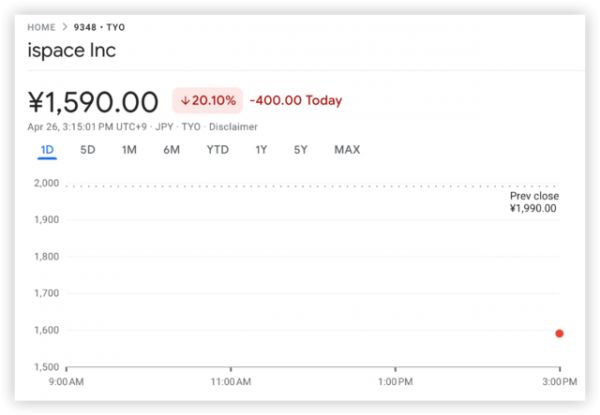Open the 1Y chart range
This screenshot has height=415, width=600.
[261, 150]
